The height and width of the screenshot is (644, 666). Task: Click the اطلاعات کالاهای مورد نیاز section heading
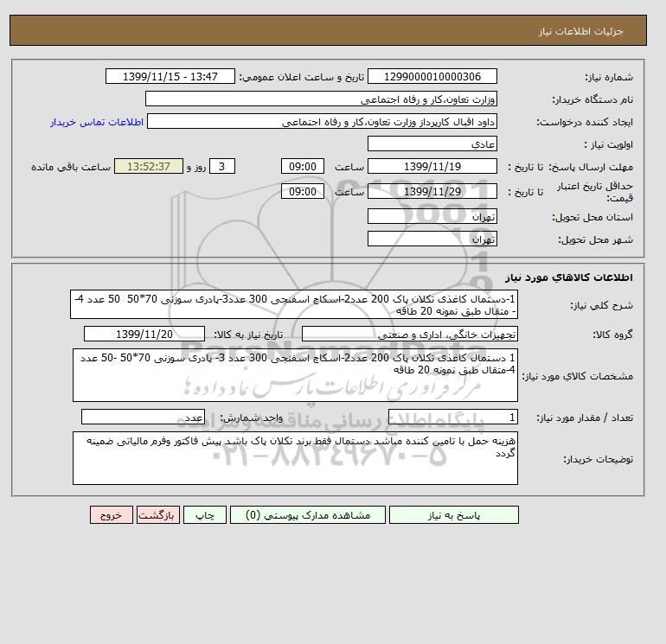569,277
